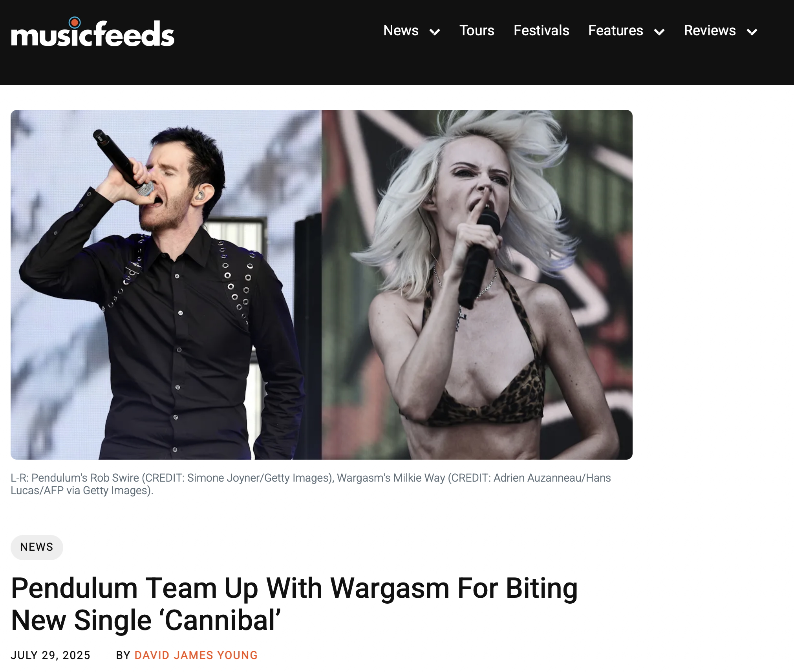Click the orange dot above musicfeeds logo
This screenshot has width=794, height=672.
coord(75,23)
